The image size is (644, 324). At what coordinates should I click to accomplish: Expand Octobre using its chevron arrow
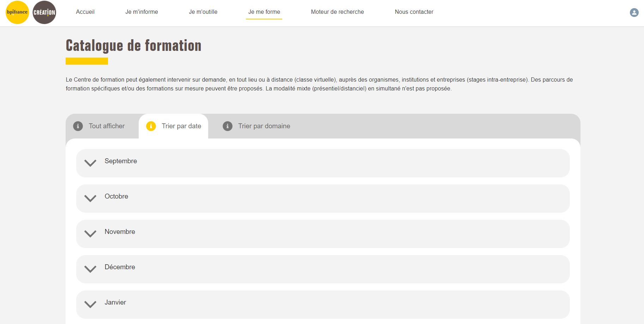coord(90,198)
